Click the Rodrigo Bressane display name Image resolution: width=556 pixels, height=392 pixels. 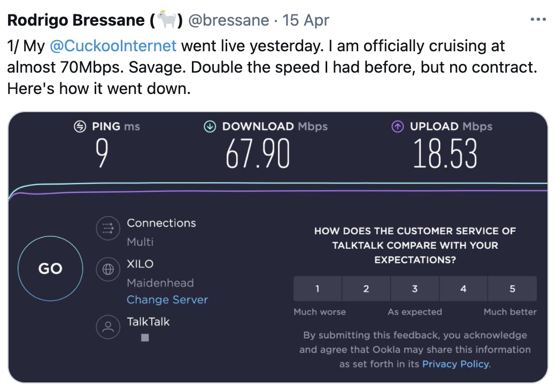pos(76,20)
